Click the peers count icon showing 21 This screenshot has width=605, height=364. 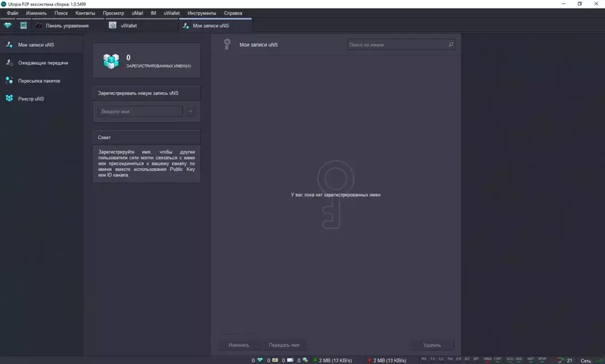click(x=561, y=360)
